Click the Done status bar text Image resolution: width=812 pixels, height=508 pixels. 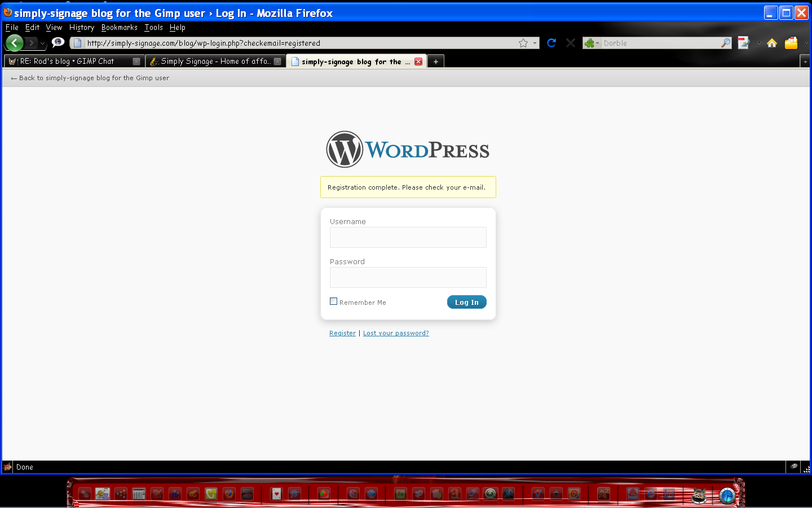point(25,467)
